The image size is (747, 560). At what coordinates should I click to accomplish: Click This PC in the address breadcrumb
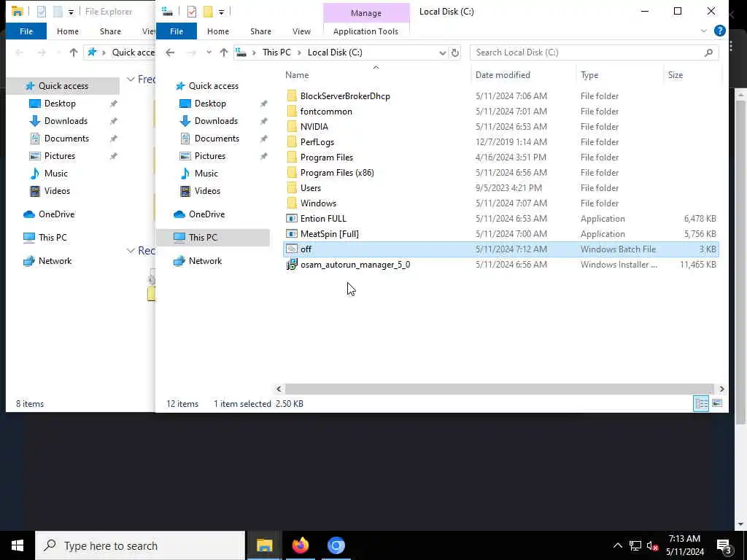click(276, 52)
